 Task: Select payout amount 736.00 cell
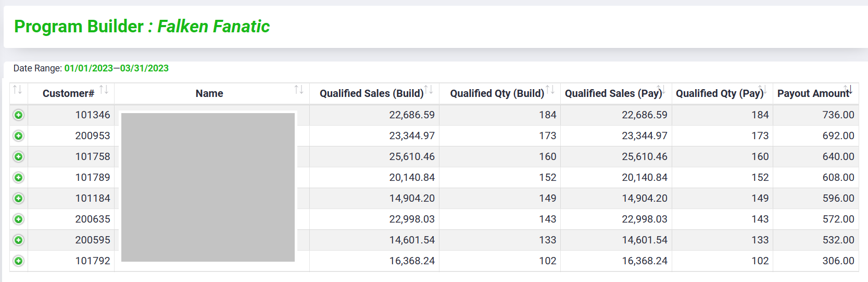[838, 115]
